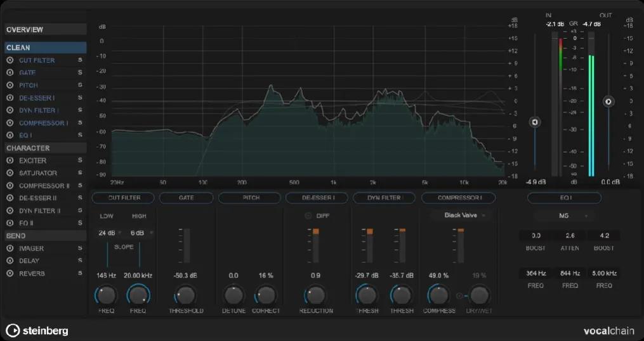Toggle the Gate module power icon
The width and height of the screenshot is (644, 341).
tap(10, 73)
